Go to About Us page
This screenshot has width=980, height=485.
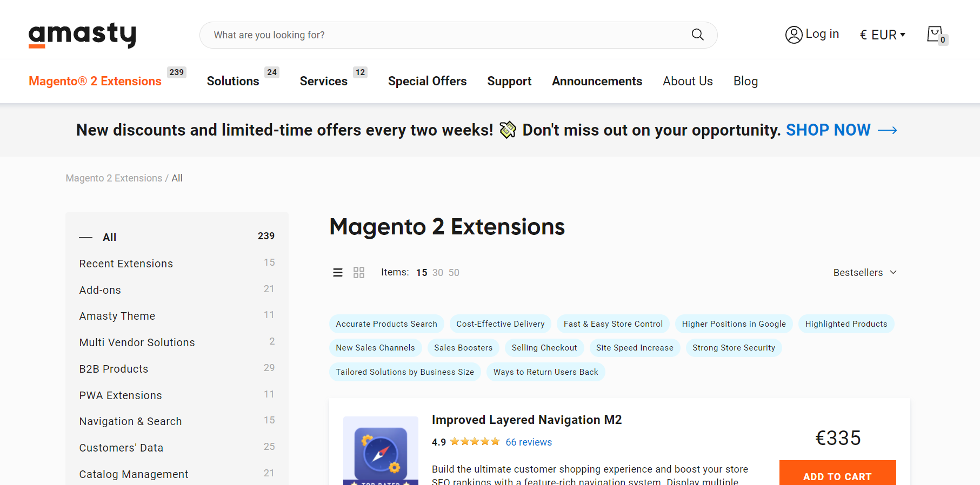(688, 81)
